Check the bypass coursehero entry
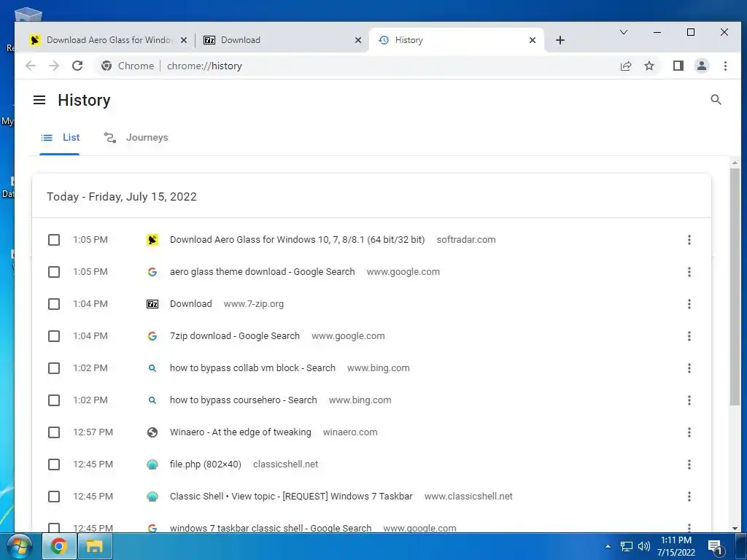This screenshot has height=560, width=747. [54, 400]
